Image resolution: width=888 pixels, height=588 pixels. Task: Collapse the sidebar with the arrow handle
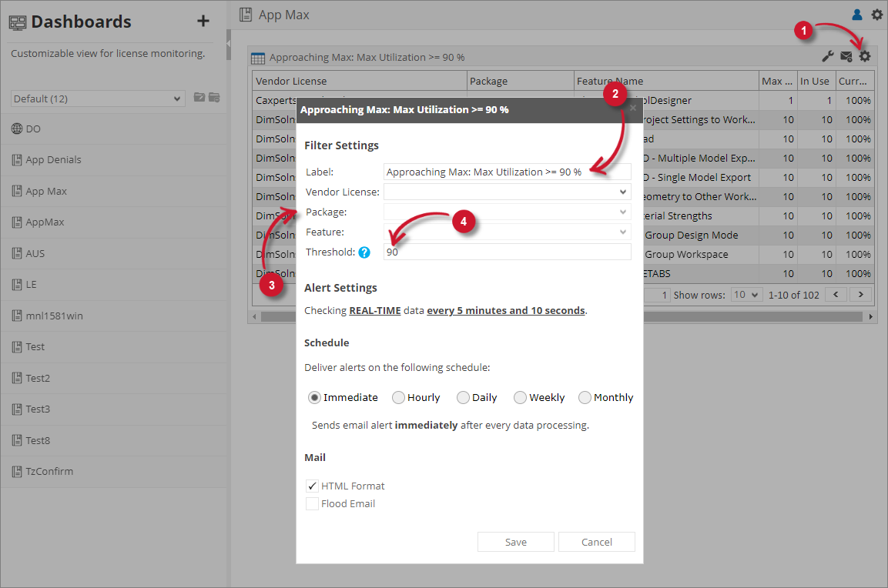point(229,43)
